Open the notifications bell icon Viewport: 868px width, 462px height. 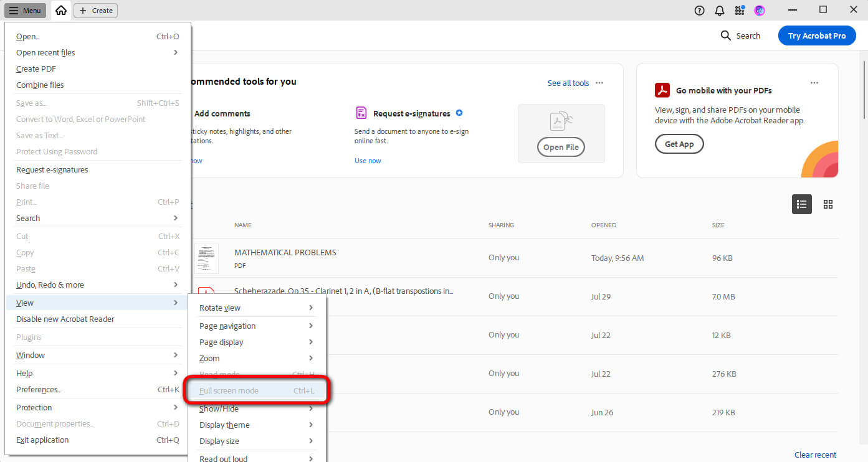point(720,11)
